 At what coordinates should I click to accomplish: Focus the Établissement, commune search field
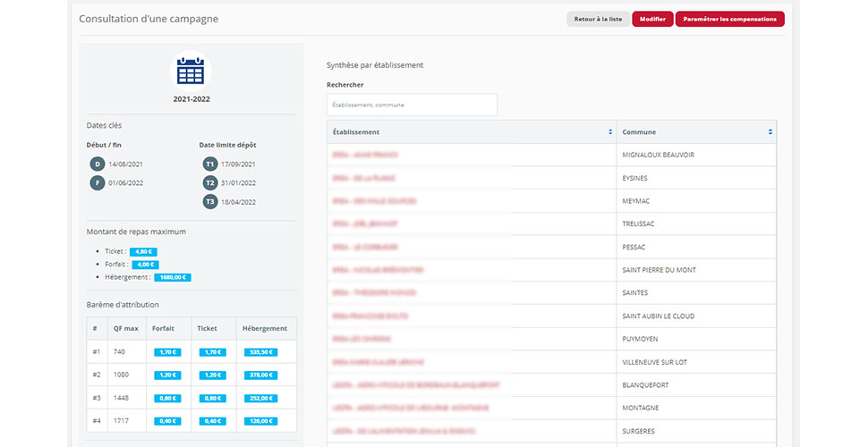click(412, 105)
